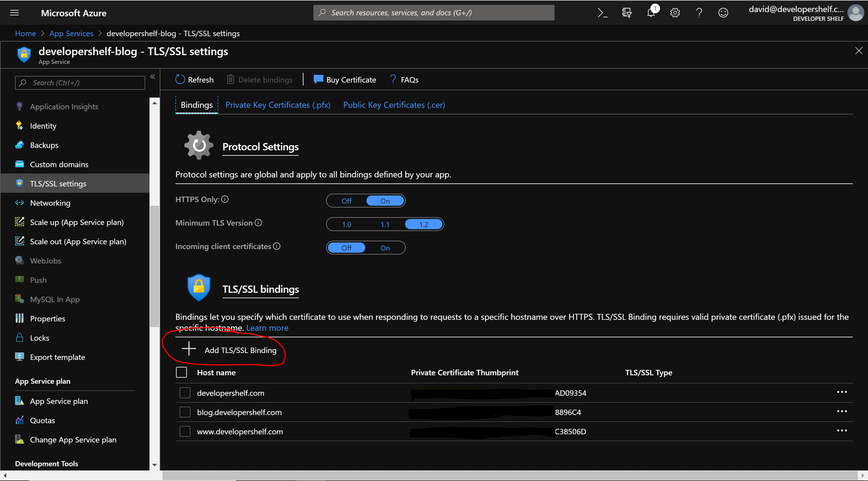
Task: Set HTTPS Only to Off
Action: [x=346, y=201]
